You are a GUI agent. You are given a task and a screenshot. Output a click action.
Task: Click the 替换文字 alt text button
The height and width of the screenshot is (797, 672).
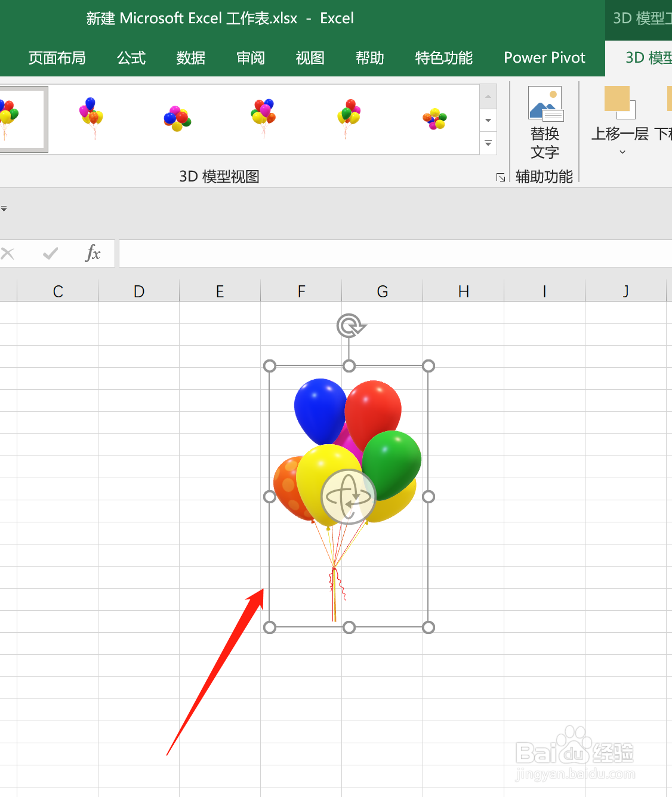point(544,123)
